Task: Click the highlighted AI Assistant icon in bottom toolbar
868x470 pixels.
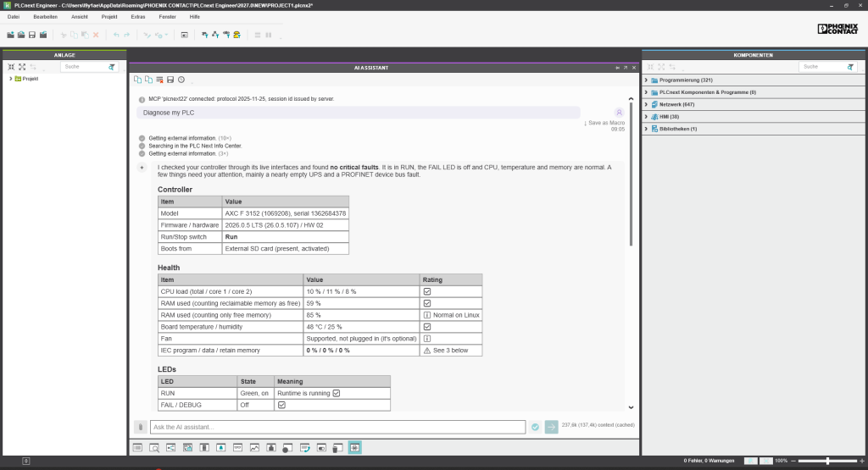Action: 355,447
